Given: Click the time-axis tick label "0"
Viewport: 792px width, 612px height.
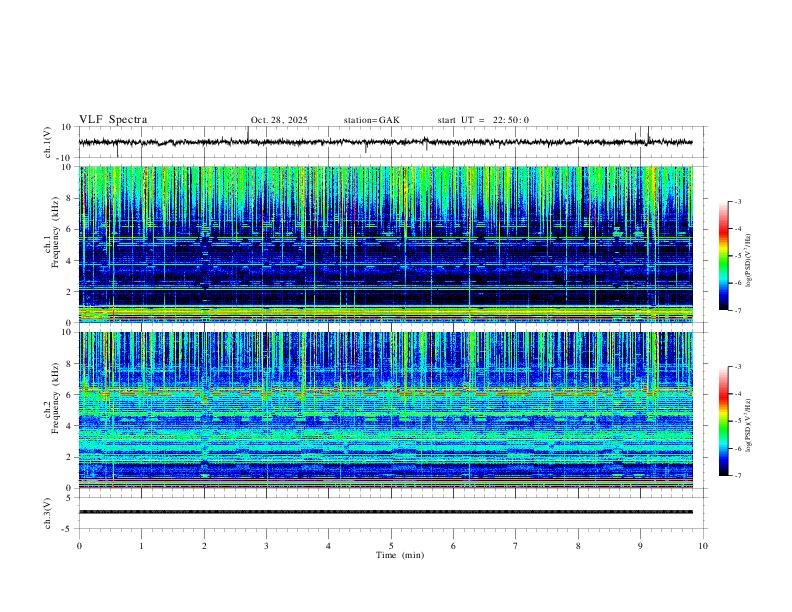Looking at the screenshot, I should point(79,546).
